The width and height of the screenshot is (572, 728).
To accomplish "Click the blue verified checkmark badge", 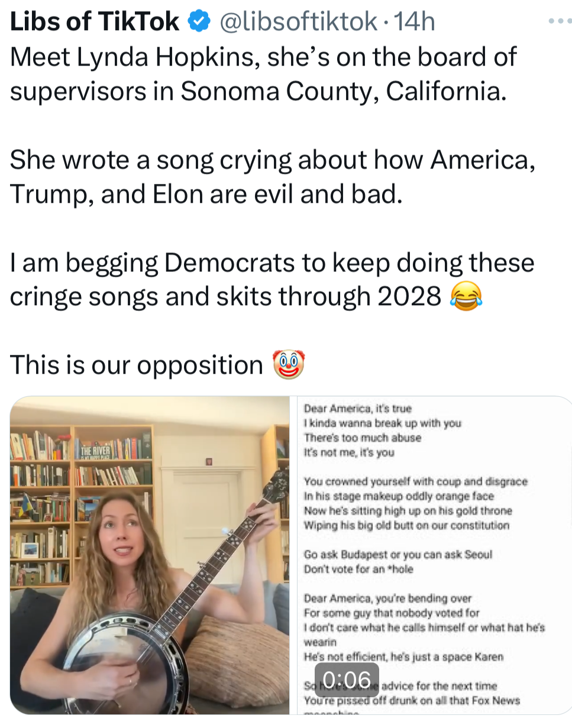I will pos(199,22).
